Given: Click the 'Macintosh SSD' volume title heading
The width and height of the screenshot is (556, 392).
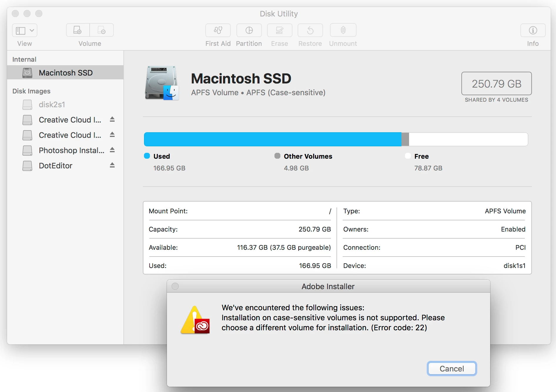Looking at the screenshot, I should (241, 78).
